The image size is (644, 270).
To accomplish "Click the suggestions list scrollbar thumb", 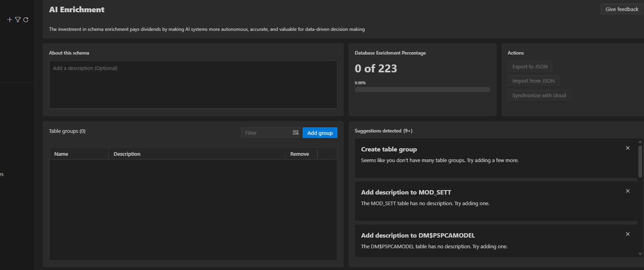I will (x=640, y=161).
